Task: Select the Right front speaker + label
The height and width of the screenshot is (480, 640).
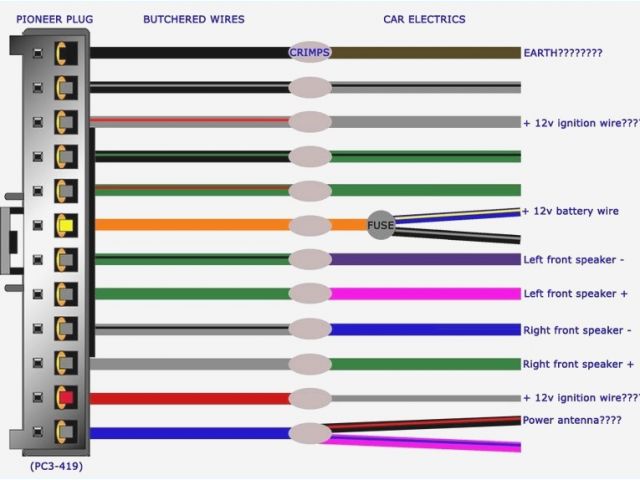Action: point(578,364)
